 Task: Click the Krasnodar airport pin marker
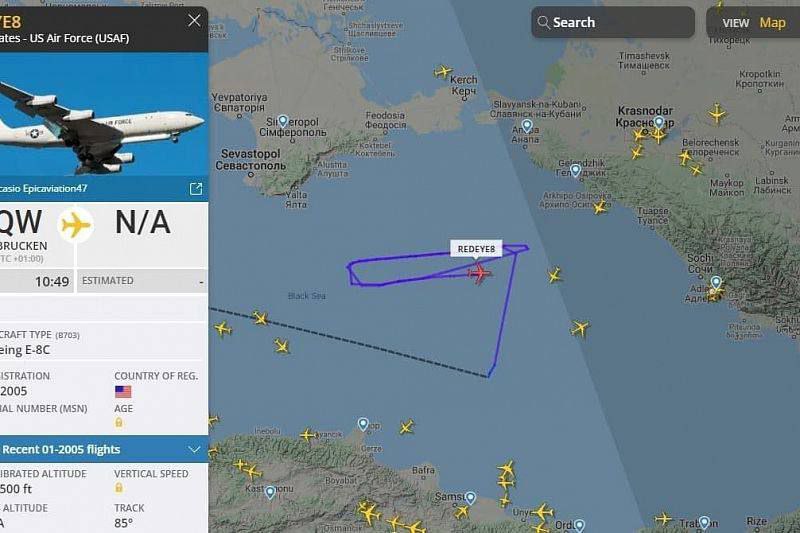(659, 122)
